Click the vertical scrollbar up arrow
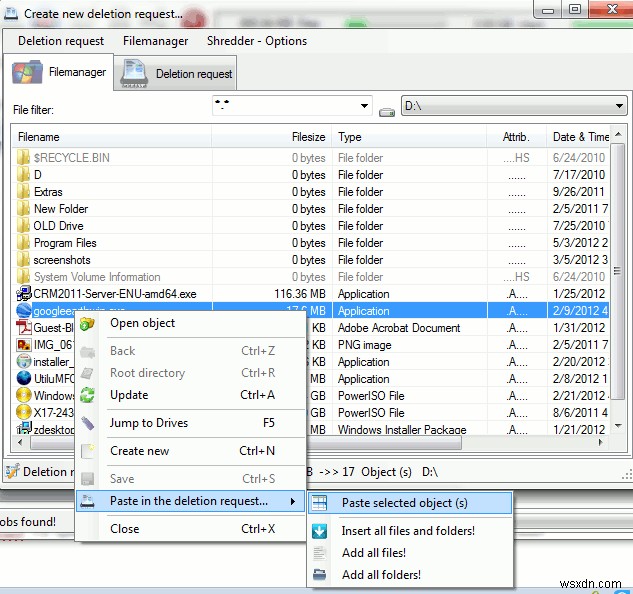The height and width of the screenshot is (594, 633). tap(618, 134)
